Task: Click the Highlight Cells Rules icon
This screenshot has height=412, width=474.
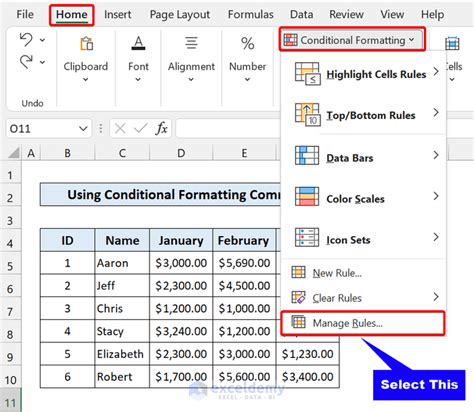Action: point(307,74)
